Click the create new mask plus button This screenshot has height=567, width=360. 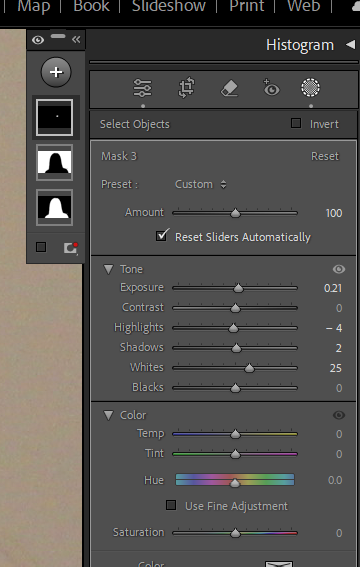point(56,72)
